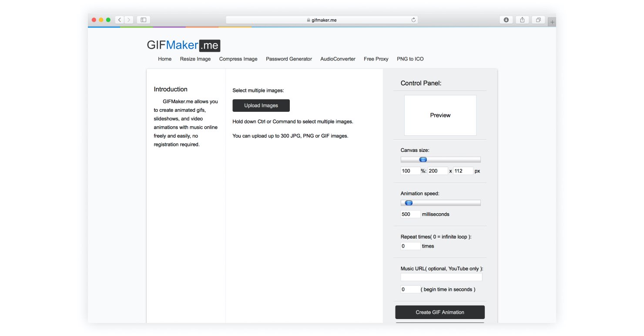Viewport: 644px width, 336px height.
Task: Open the Home menu item
Action: point(164,59)
